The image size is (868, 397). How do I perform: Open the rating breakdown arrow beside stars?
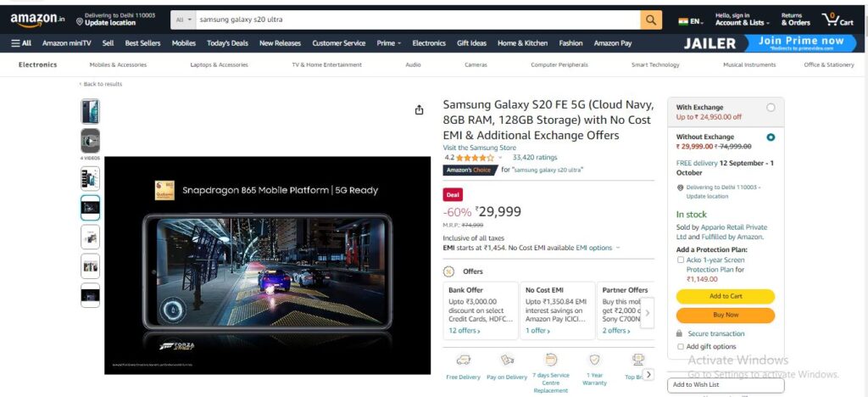[x=500, y=158]
